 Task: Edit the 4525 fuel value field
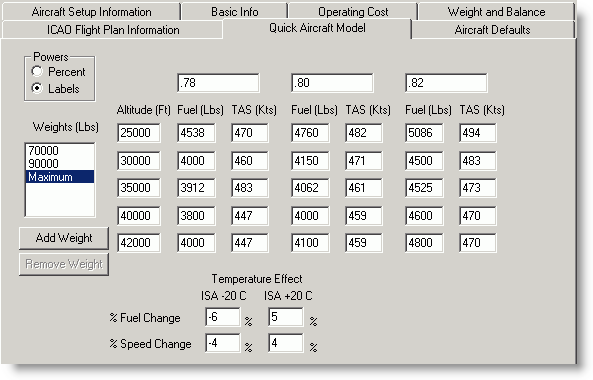pyautogui.click(x=424, y=188)
